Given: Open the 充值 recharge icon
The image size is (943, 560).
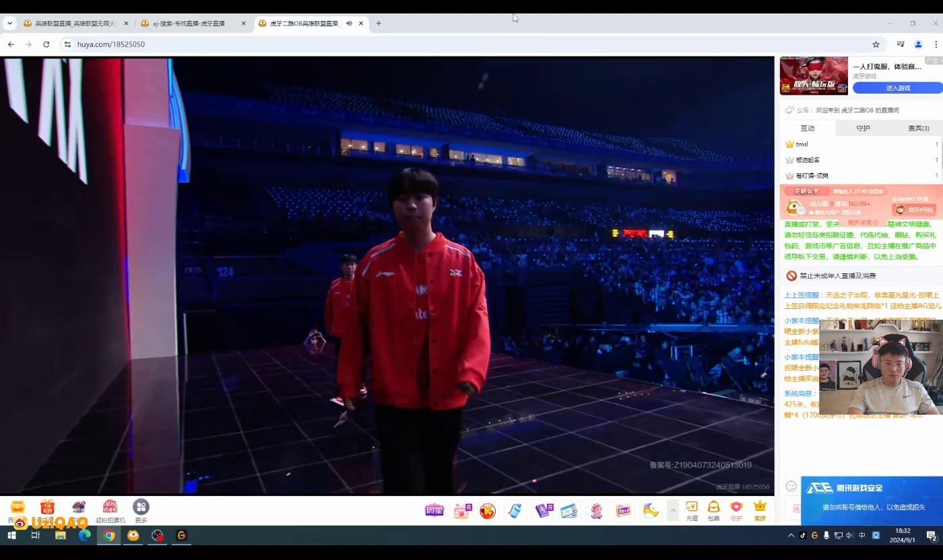Looking at the screenshot, I should [692, 510].
